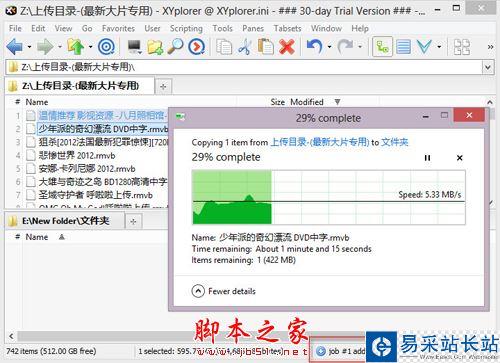Show more toolbar buttons chevron

pyautogui.click(x=490, y=47)
